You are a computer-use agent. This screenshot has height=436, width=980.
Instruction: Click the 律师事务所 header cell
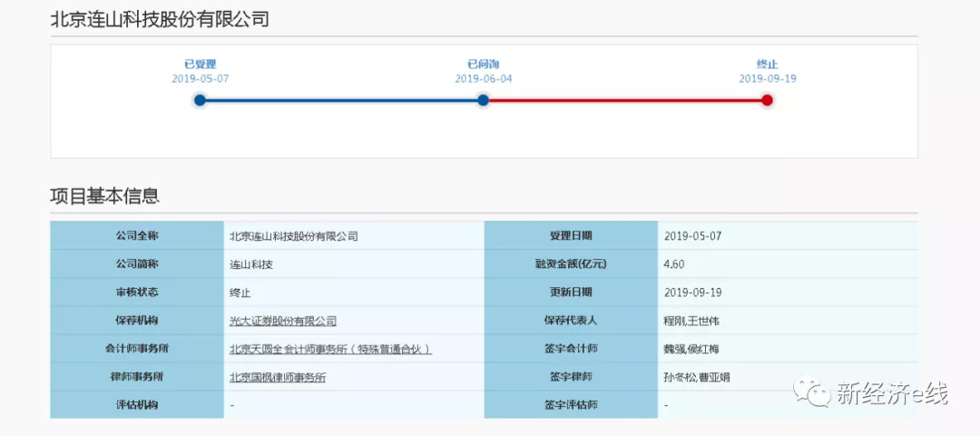pos(137,377)
